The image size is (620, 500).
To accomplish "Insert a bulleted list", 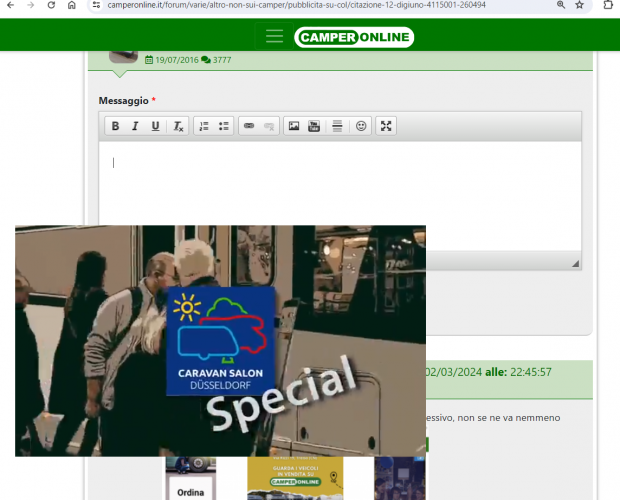I will (x=224, y=126).
